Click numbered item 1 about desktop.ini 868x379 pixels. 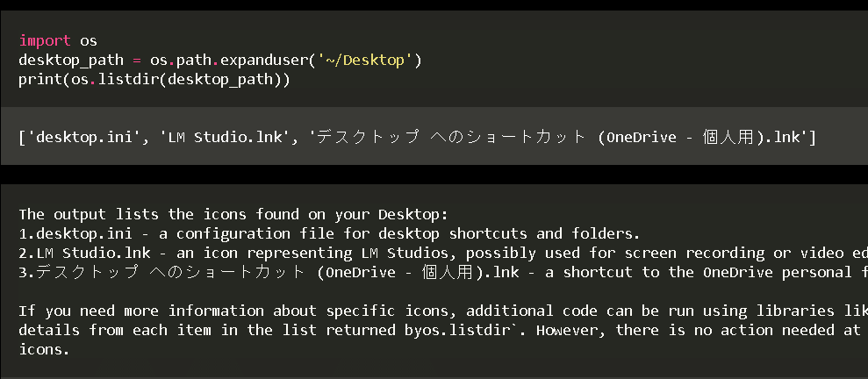point(329,233)
